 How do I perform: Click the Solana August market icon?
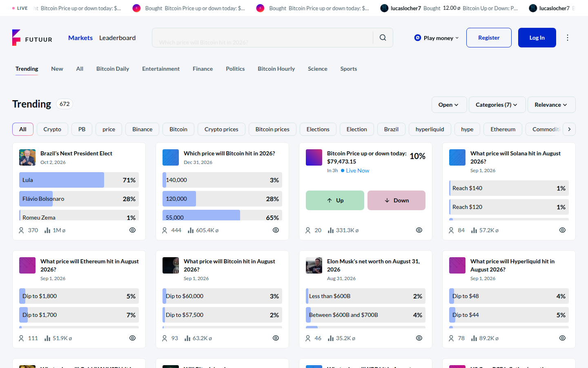pos(457,157)
